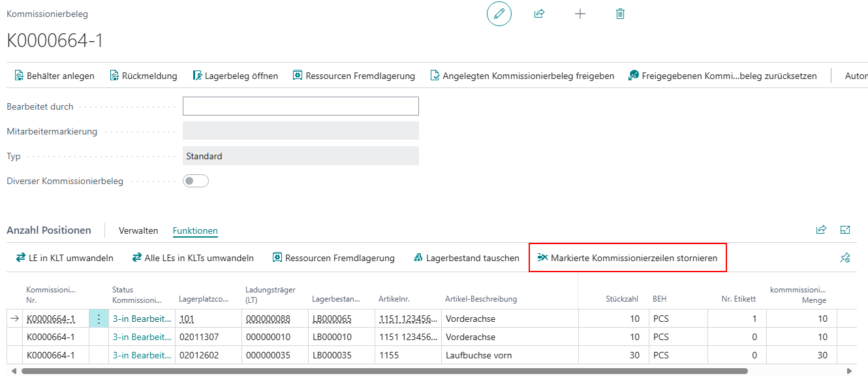
Task: Click the trash delete icon
Action: [620, 14]
